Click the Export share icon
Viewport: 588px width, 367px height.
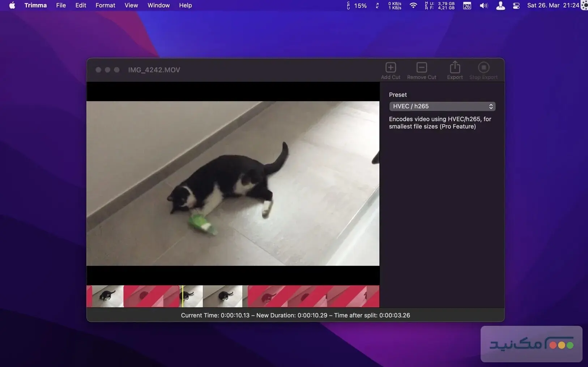[x=455, y=68]
